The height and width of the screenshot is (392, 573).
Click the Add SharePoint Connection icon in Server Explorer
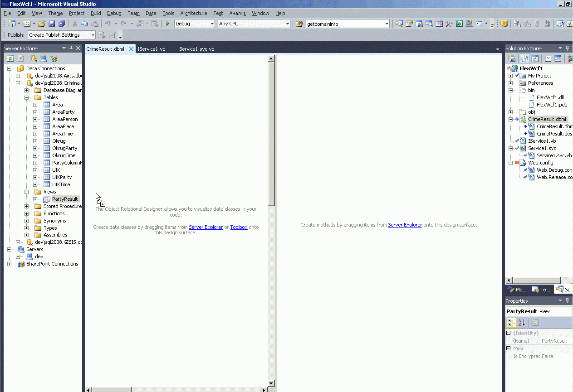pyautogui.click(x=54, y=58)
